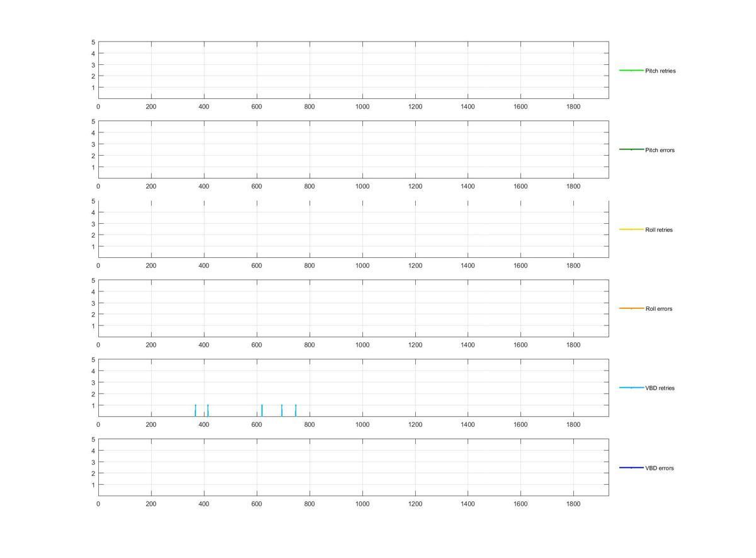This screenshot has height=558, width=756.
Task: Click the VBD errors legend label
Action: 659,468
